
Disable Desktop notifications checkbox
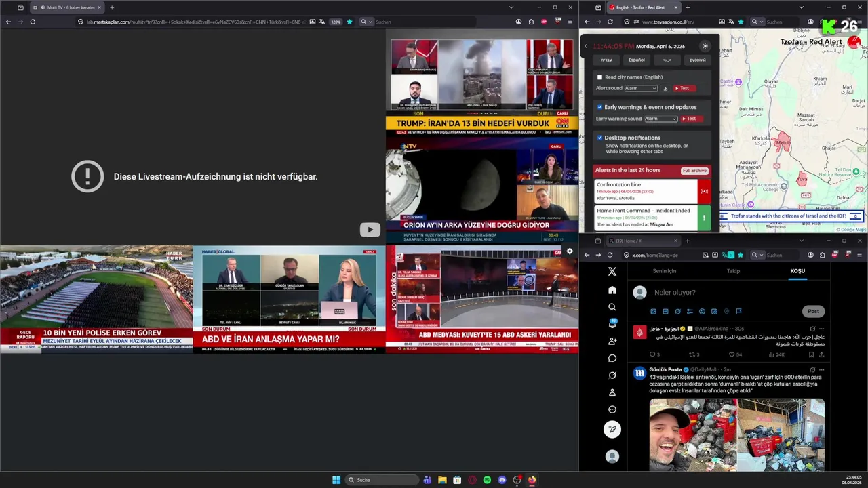tap(599, 138)
